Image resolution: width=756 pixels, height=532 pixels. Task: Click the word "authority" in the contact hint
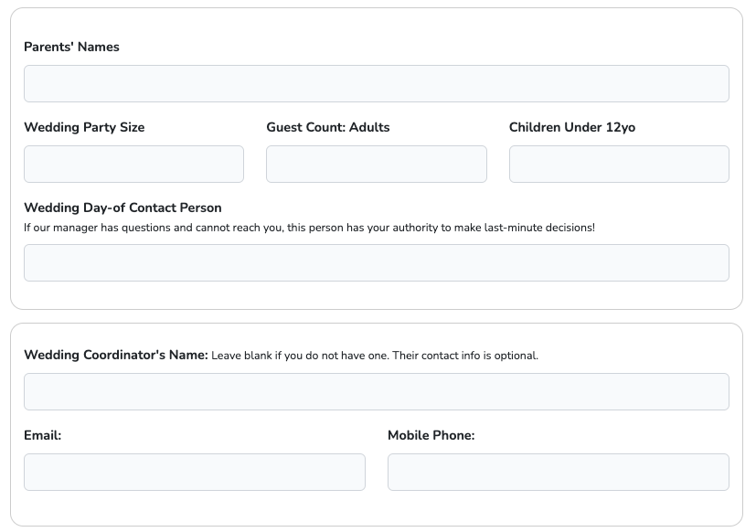[414, 228]
